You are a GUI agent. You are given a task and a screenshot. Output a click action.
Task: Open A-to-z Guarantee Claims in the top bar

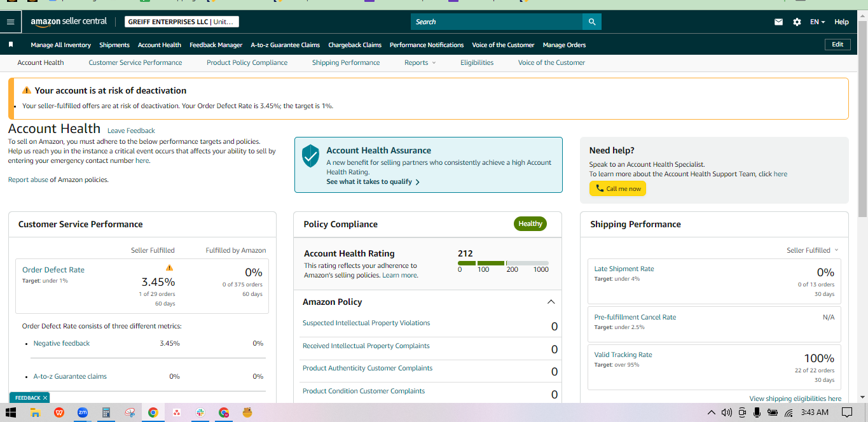click(x=285, y=45)
